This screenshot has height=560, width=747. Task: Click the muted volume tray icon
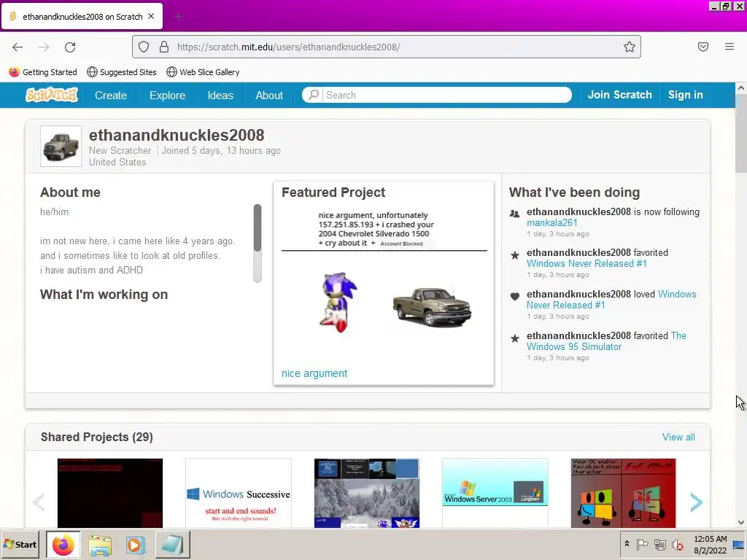tap(677, 544)
